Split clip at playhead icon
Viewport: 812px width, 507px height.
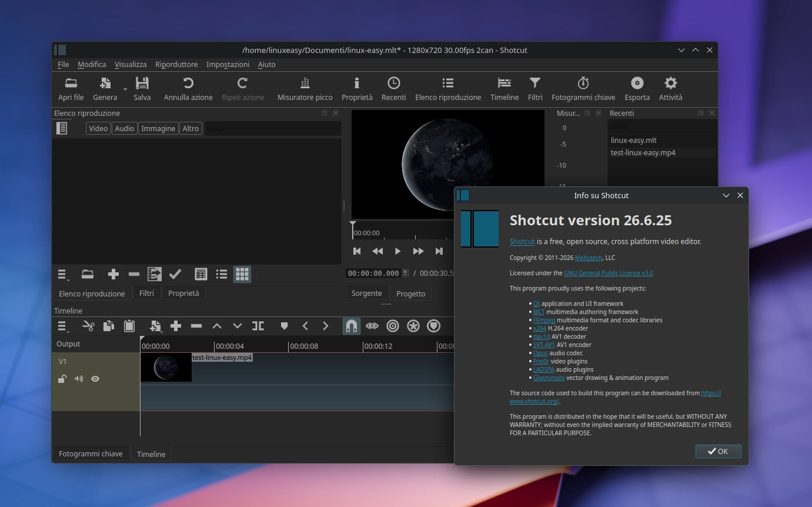point(258,326)
